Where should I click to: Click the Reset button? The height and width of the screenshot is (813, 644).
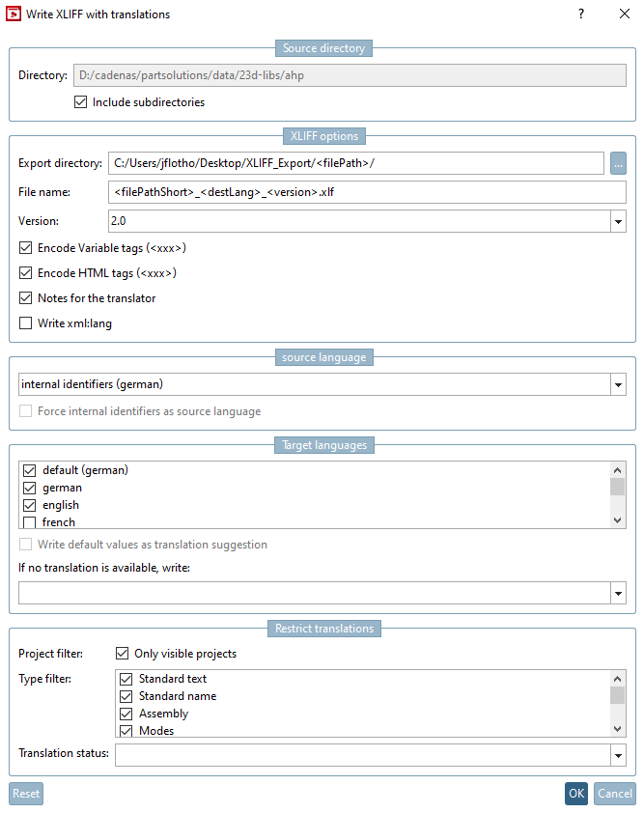click(25, 793)
